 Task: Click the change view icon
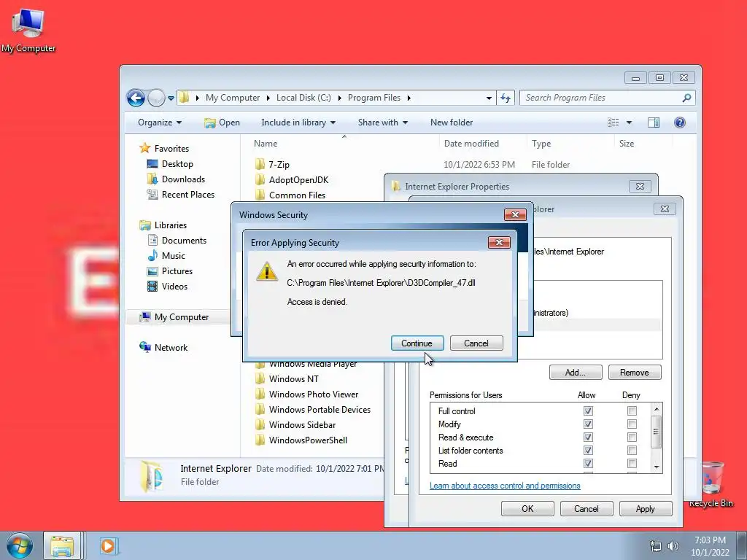coord(613,122)
